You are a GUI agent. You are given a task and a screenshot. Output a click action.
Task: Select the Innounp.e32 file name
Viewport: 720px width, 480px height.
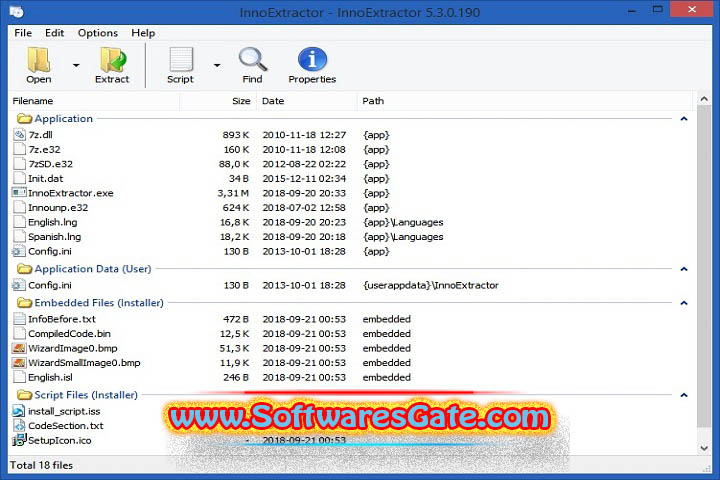(x=58, y=208)
